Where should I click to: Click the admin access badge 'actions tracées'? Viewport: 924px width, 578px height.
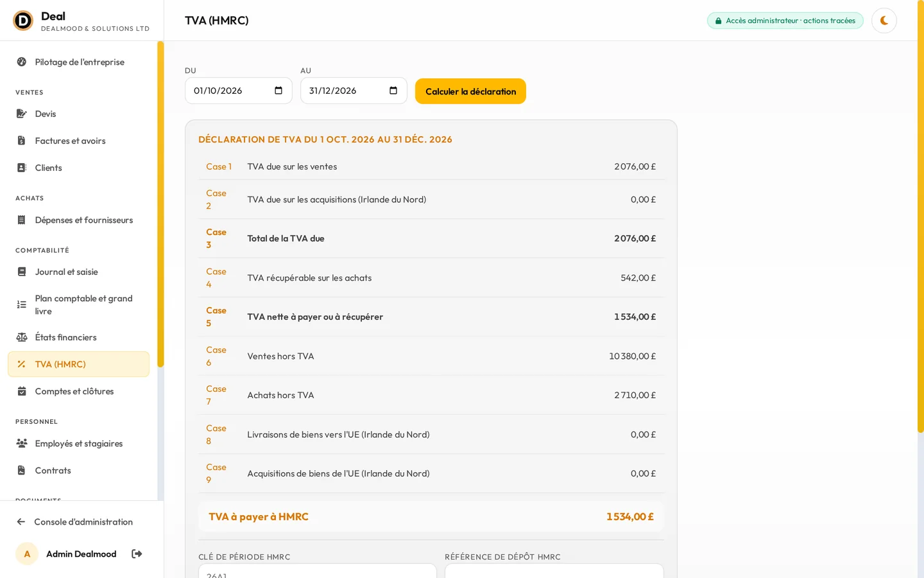[x=785, y=21]
